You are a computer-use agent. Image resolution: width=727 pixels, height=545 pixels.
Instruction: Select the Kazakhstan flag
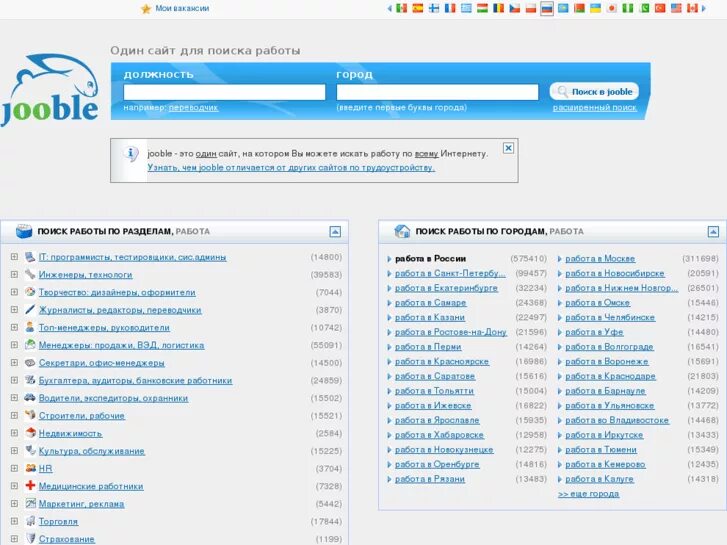(563, 8)
